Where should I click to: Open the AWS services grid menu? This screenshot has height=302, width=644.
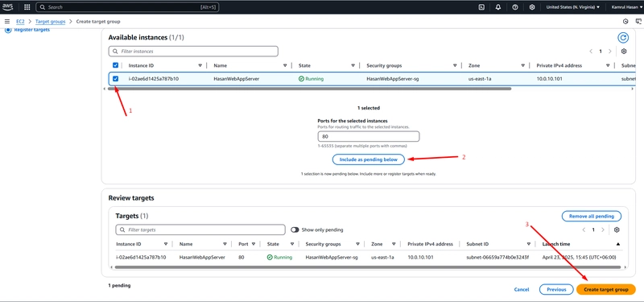point(27,7)
